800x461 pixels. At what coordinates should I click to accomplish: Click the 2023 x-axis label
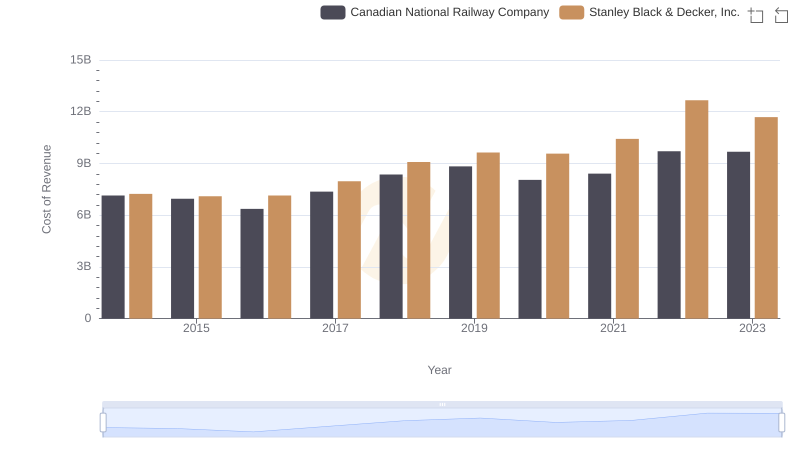click(x=753, y=328)
